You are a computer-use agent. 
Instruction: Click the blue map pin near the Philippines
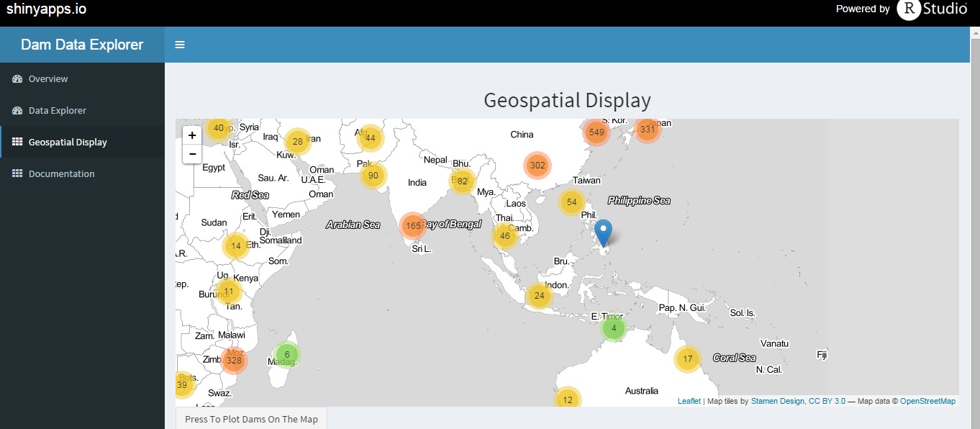pyautogui.click(x=604, y=233)
